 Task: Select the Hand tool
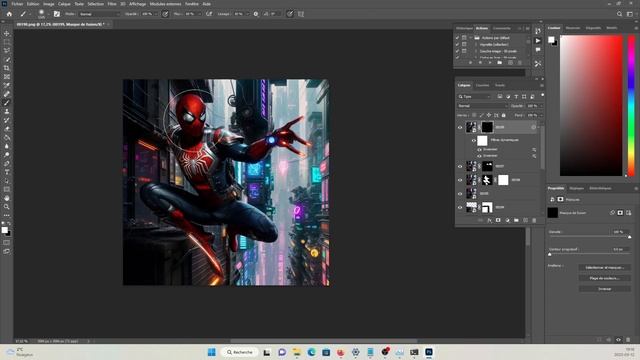click(x=7, y=198)
